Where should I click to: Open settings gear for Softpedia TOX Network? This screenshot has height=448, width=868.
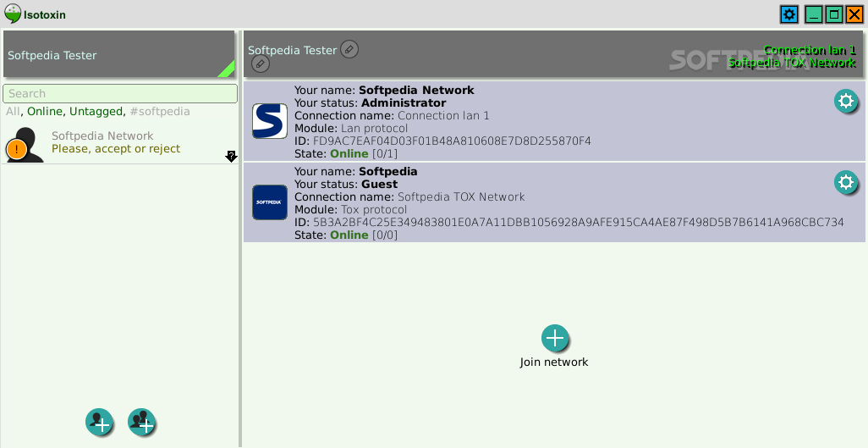[846, 182]
